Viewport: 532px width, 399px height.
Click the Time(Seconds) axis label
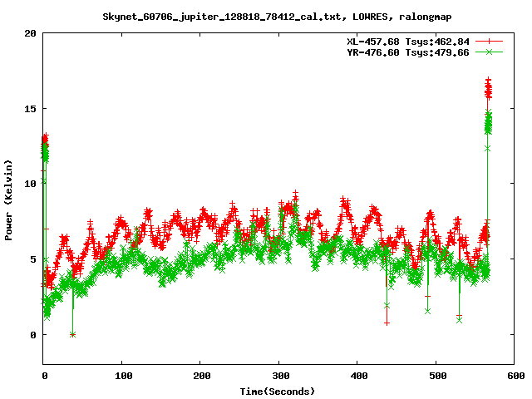(278, 392)
